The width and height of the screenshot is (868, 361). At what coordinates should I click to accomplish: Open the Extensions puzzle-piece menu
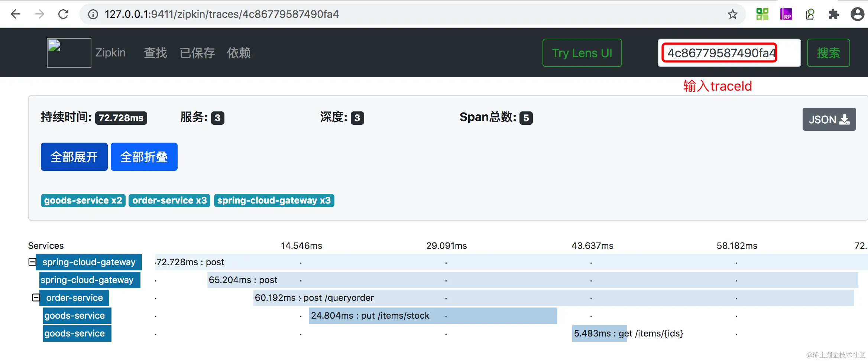[x=834, y=14]
